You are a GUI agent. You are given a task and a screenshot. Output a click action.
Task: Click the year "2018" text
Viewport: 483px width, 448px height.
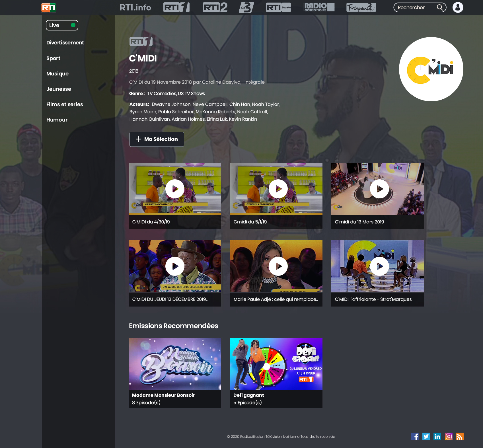coord(134,71)
